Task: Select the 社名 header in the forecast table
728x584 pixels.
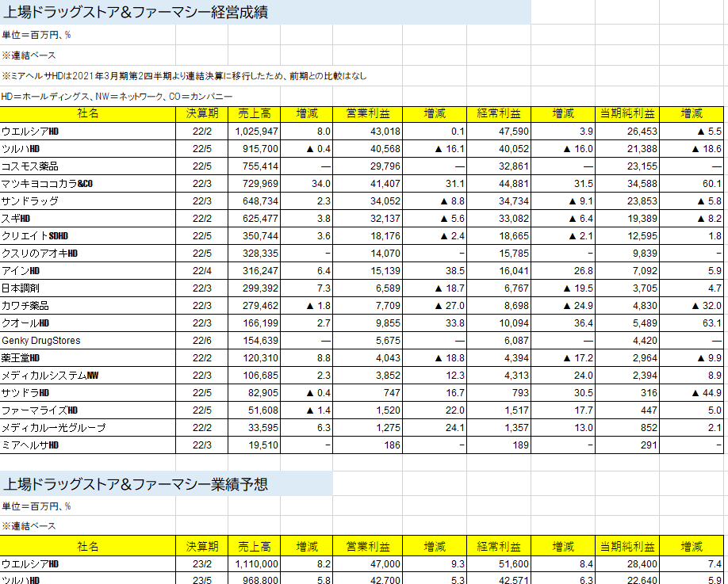Action: click(88, 547)
